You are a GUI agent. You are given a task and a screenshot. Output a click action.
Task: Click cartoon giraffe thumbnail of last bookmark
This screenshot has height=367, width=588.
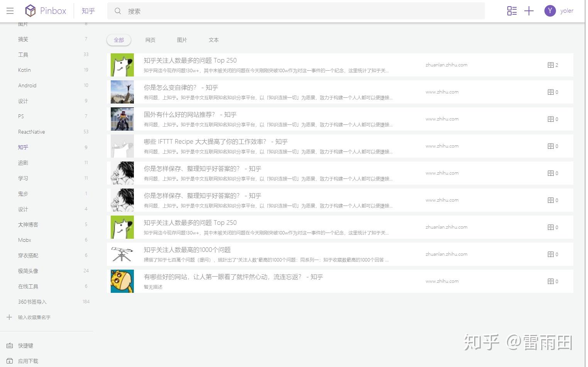point(122,281)
